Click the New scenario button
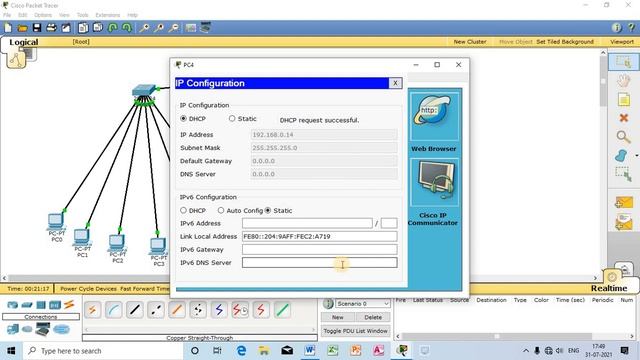The height and width of the screenshot is (360, 640). click(x=338, y=317)
